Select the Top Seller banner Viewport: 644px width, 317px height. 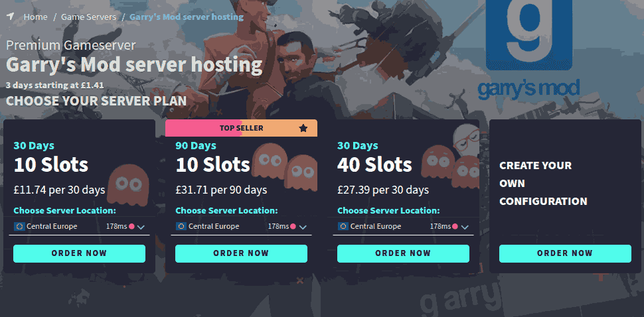coord(241,128)
